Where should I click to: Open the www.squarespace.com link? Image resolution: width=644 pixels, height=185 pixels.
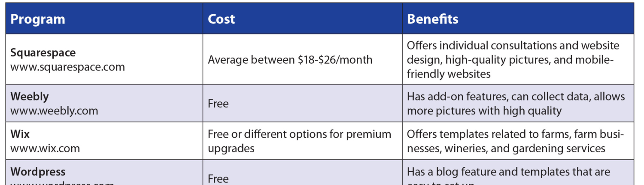(x=68, y=67)
